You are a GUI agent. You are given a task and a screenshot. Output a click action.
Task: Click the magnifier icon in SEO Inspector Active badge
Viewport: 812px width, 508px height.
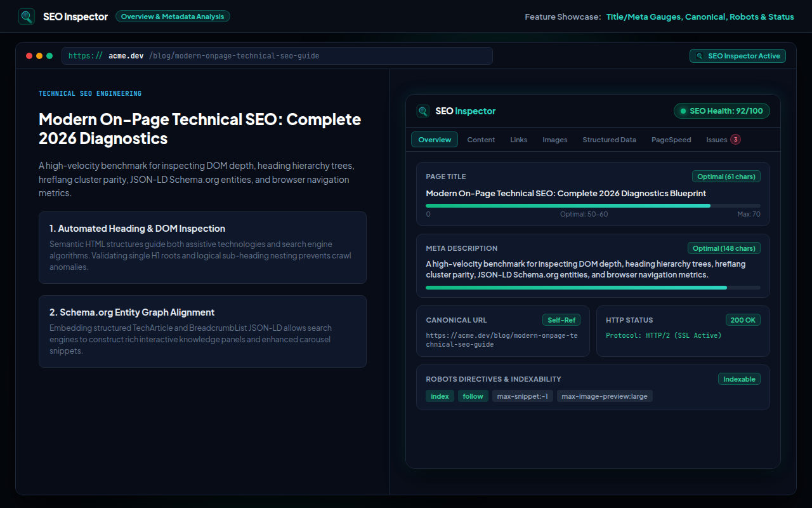[700, 56]
